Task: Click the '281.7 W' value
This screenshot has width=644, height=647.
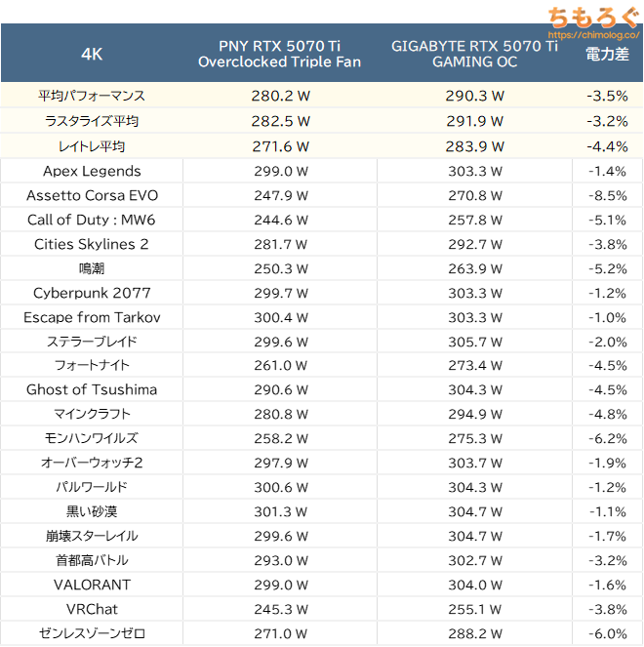Action: click(x=281, y=244)
